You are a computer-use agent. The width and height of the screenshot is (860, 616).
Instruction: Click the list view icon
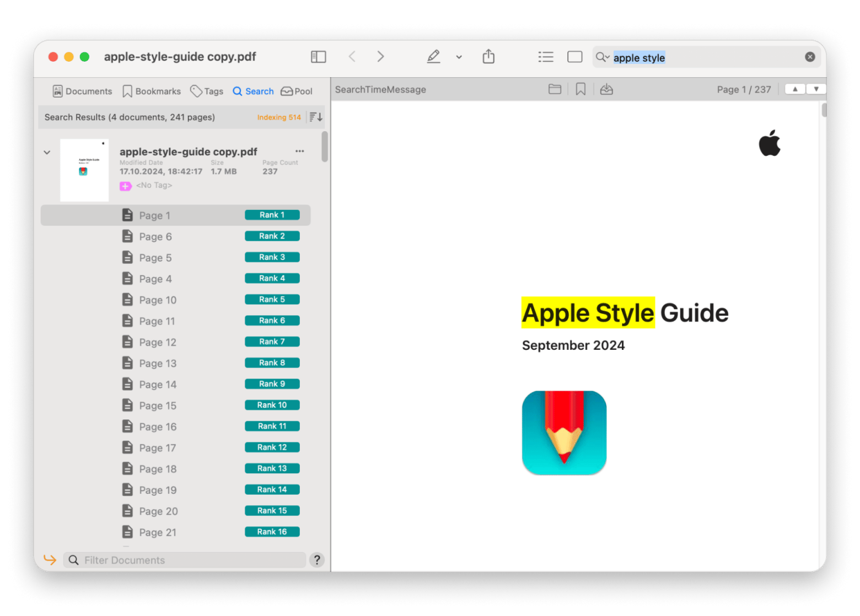tap(545, 57)
